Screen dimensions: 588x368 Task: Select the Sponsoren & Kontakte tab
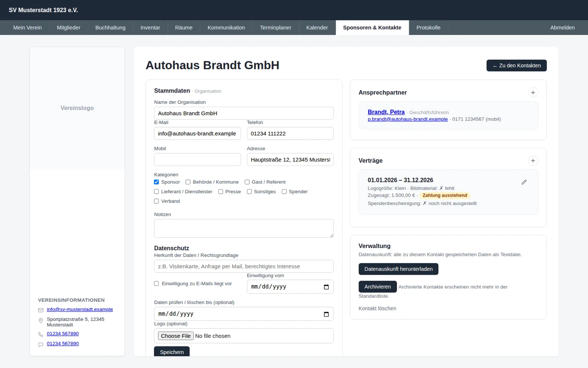[372, 27]
